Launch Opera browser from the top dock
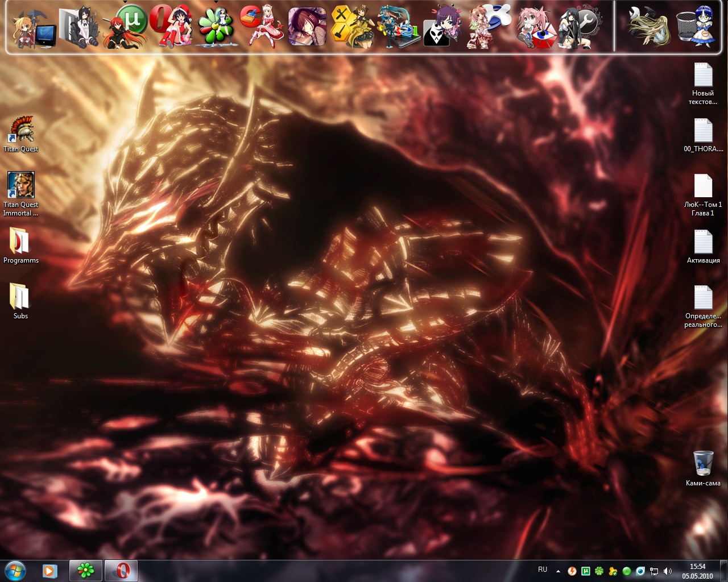 click(171, 26)
